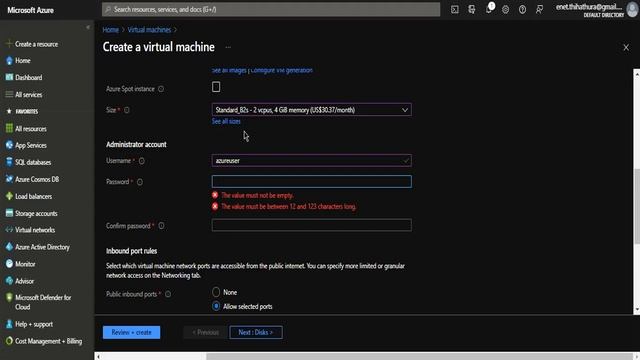Select Allow selected ports option

[216, 306]
